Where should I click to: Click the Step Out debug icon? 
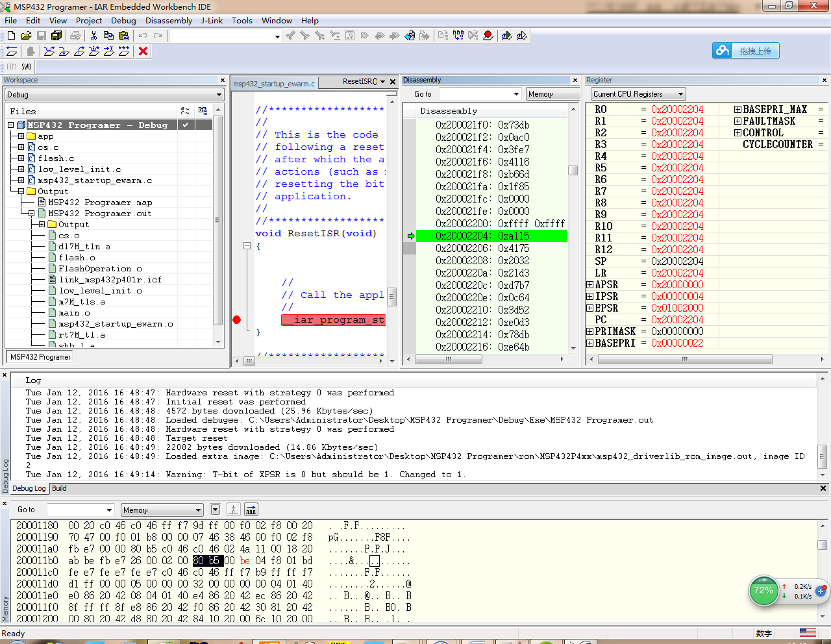(x=79, y=51)
